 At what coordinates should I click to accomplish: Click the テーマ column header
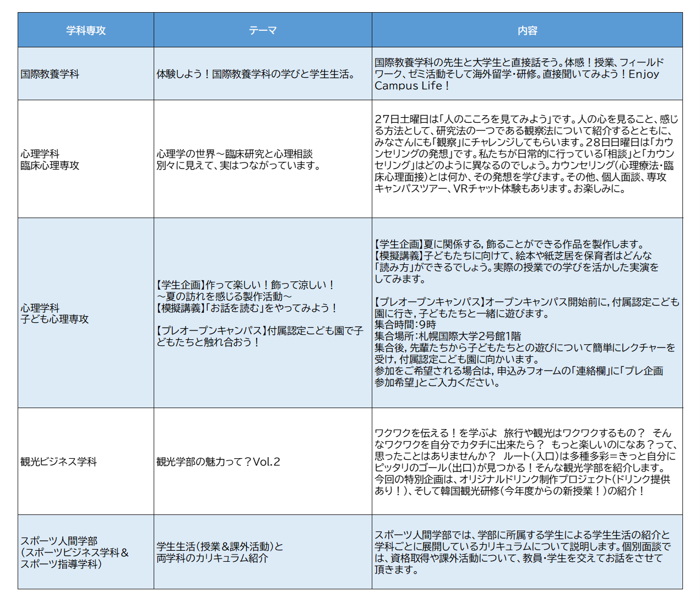[x=263, y=30]
